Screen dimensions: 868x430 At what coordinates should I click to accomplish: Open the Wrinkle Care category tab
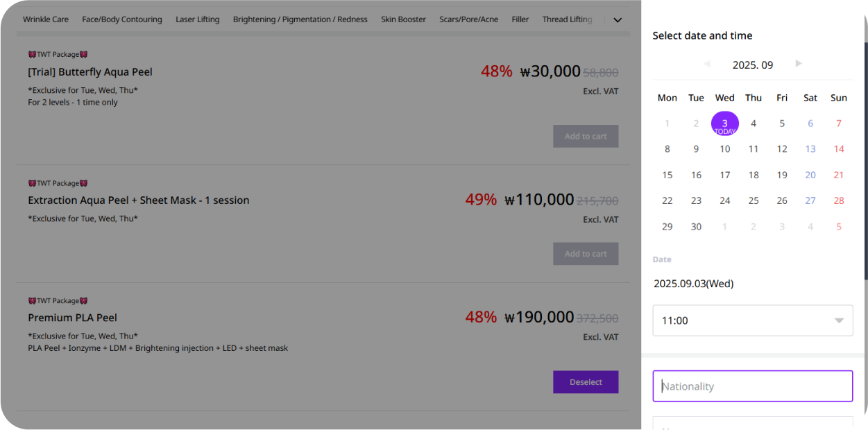click(x=46, y=19)
